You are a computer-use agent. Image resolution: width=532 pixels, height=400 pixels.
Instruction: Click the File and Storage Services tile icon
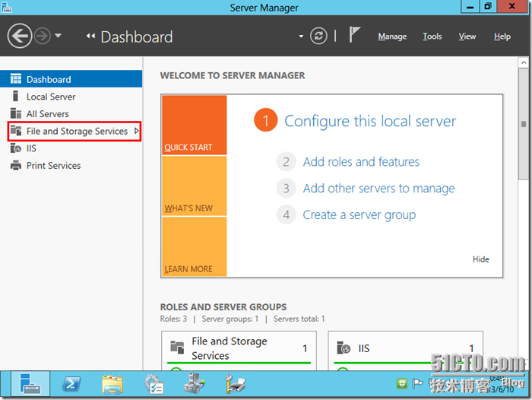[x=177, y=347]
